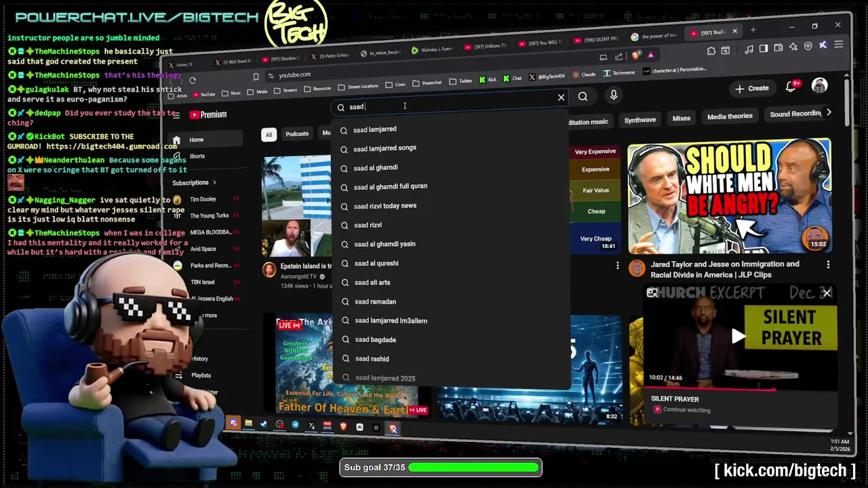Open Shorts in YouTube sidebar
This screenshot has height=488, width=868.
[x=197, y=156]
